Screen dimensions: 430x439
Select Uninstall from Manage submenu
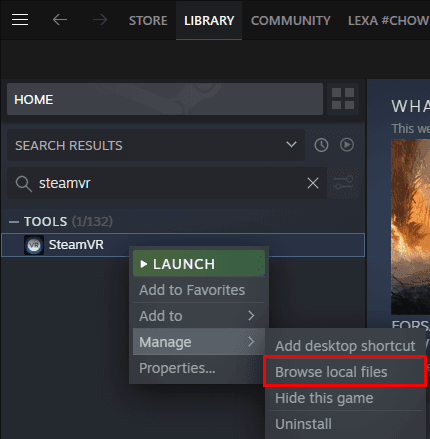345,424
